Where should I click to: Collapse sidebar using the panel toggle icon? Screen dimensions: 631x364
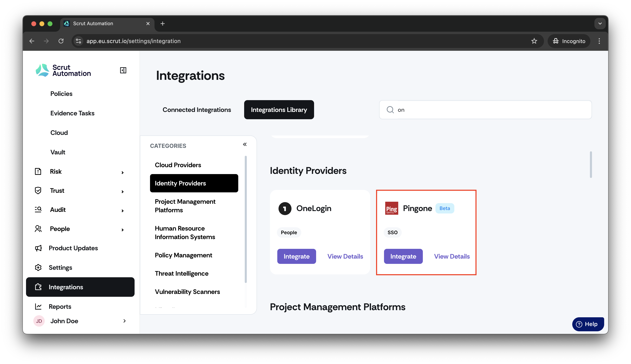[x=123, y=70]
